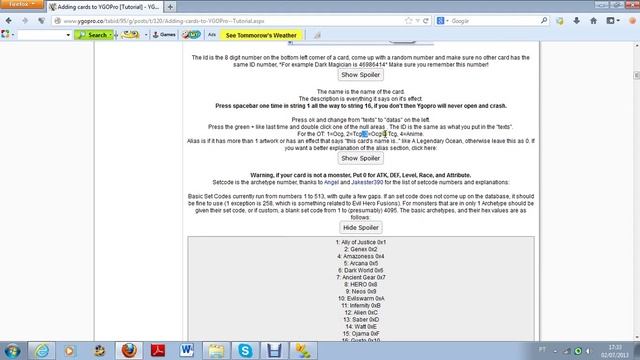This screenshot has width=640, height=360.
Task: Open the blue save-disk taskbar application
Action: point(274,351)
